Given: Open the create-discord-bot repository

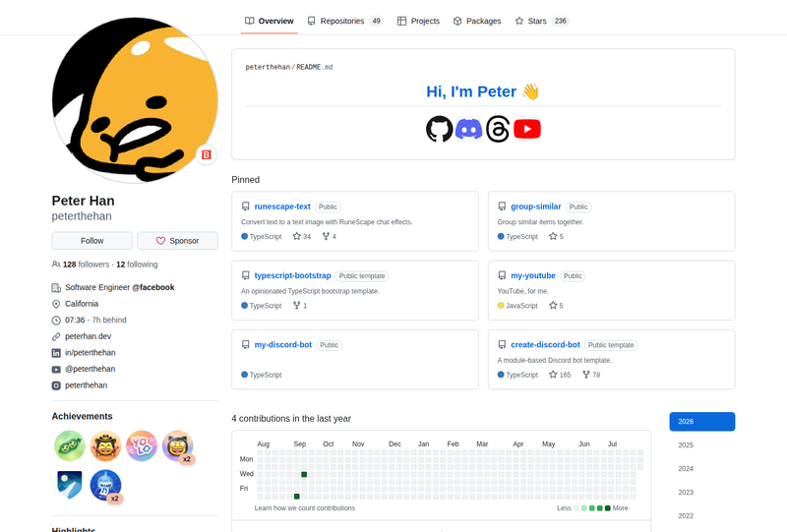Looking at the screenshot, I should pyautogui.click(x=545, y=345).
